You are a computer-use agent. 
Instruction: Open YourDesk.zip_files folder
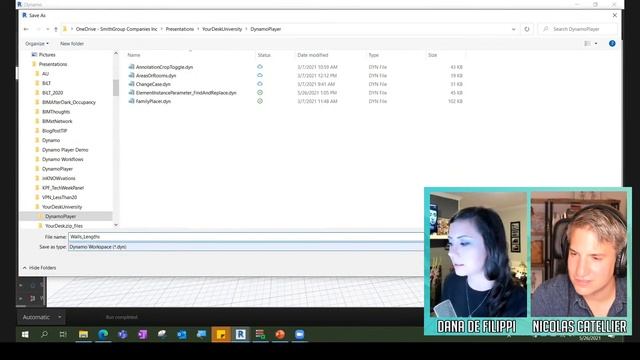(64, 226)
